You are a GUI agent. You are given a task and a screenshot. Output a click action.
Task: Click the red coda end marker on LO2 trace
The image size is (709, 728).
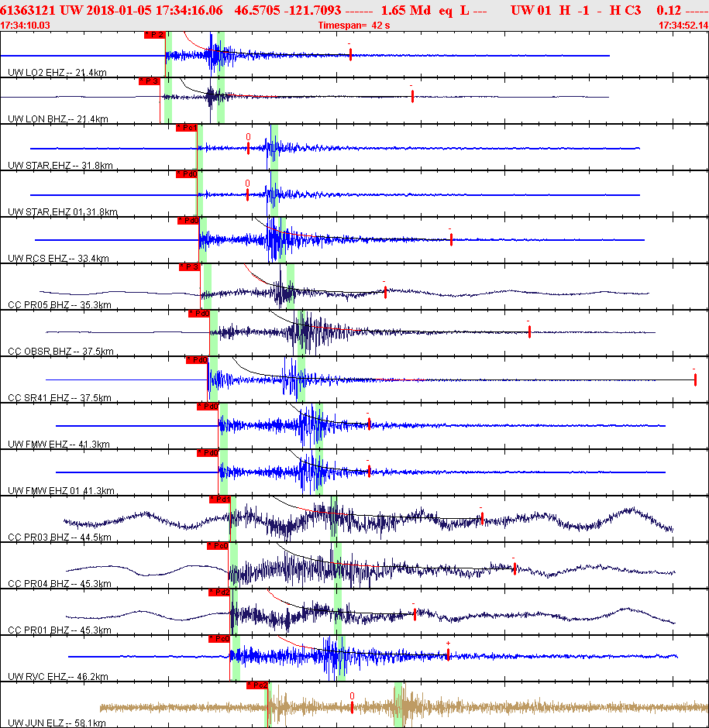click(x=350, y=55)
